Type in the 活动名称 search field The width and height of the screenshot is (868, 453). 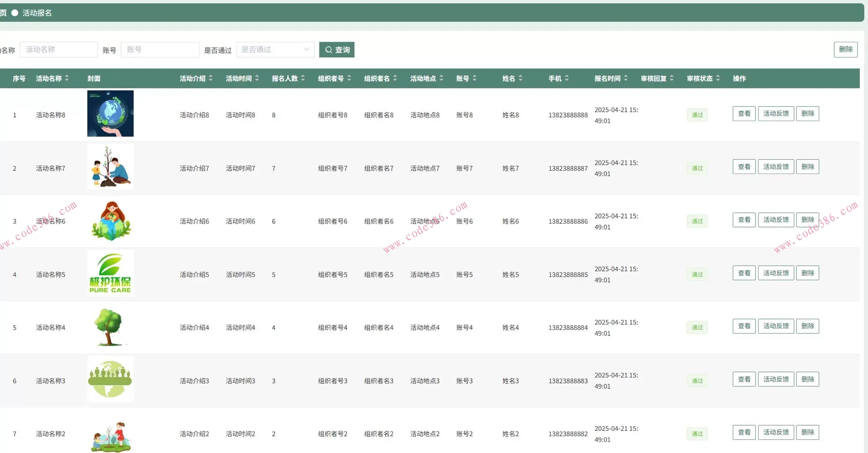59,50
